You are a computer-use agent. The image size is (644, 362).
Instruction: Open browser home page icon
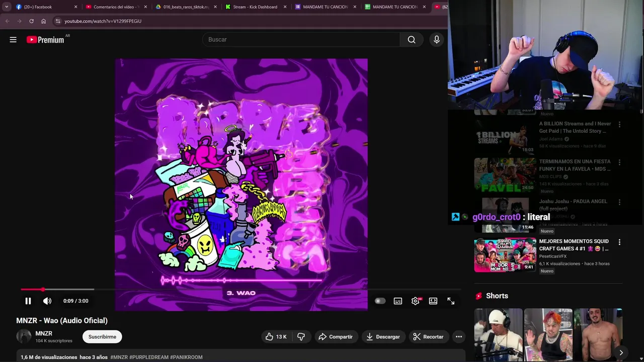click(43, 21)
